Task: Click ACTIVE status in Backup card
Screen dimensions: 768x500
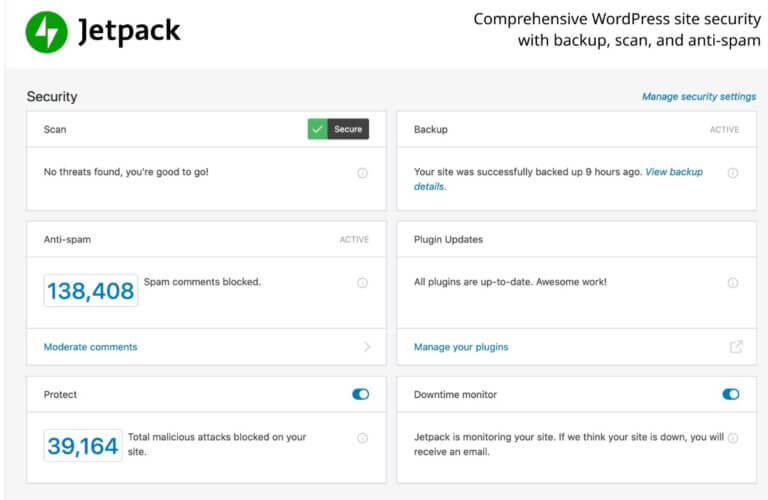Action: point(724,130)
